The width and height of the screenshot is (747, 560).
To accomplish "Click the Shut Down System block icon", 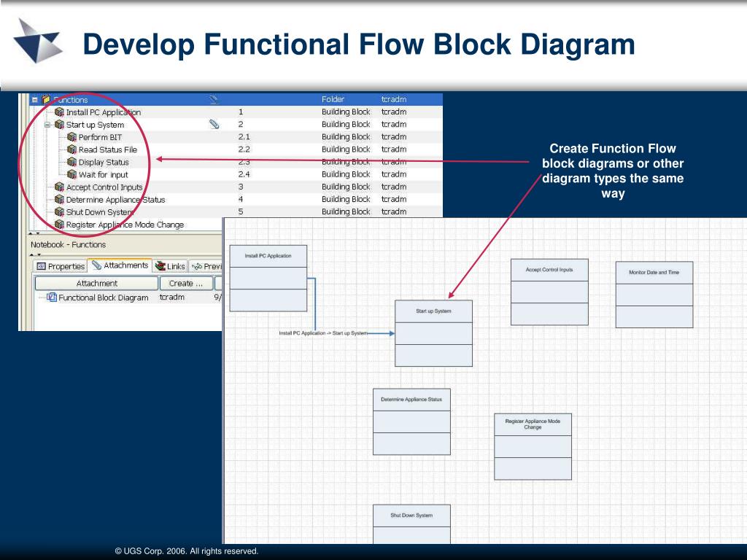I will click(59, 211).
